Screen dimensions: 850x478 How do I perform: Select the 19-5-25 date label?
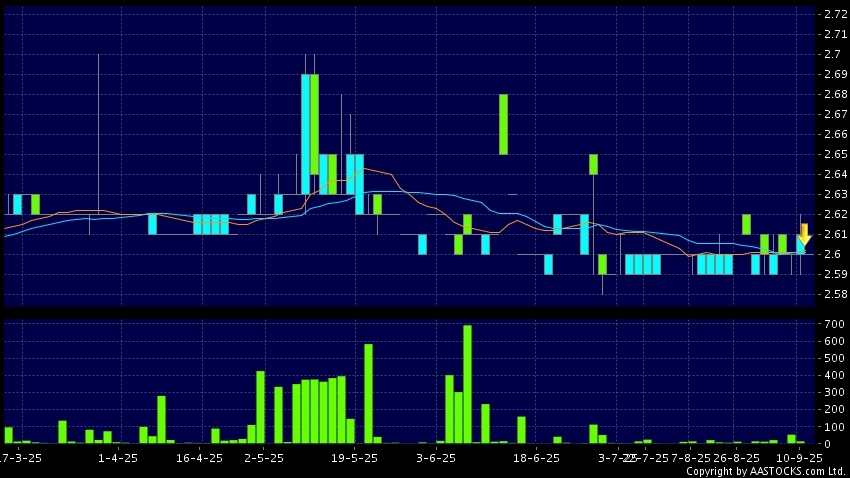(355, 458)
